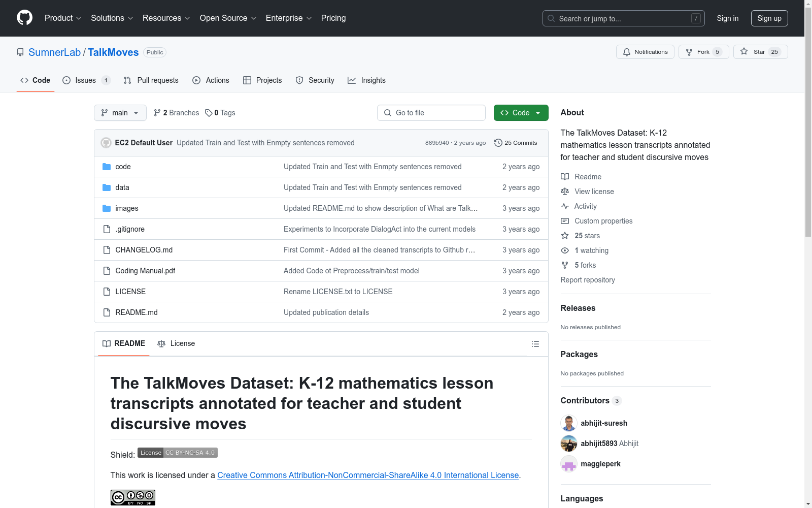View the 25 Commits history
The image size is (812, 508).
516,143
